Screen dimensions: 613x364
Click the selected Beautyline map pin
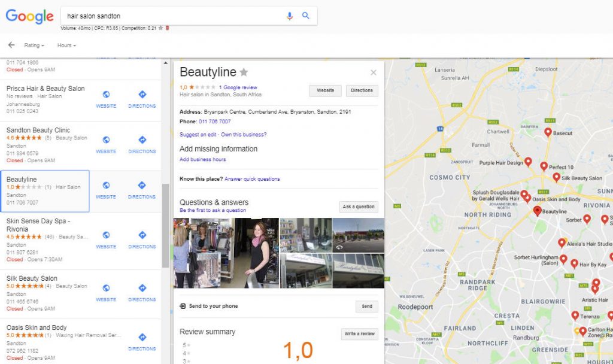pyautogui.click(x=538, y=211)
